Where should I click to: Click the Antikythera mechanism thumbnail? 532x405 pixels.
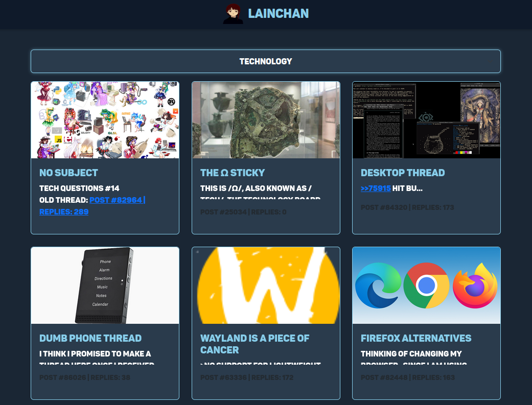266,120
